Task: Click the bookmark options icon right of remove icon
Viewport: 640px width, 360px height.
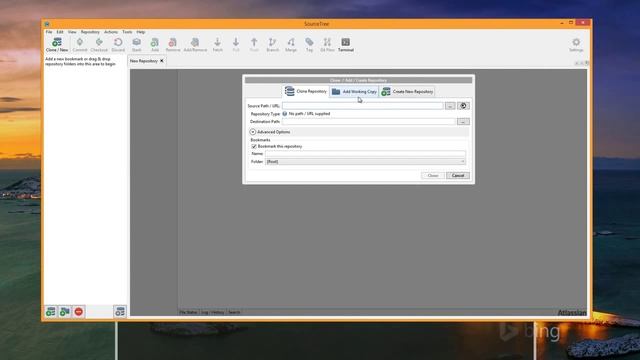Action: click(x=120, y=312)
